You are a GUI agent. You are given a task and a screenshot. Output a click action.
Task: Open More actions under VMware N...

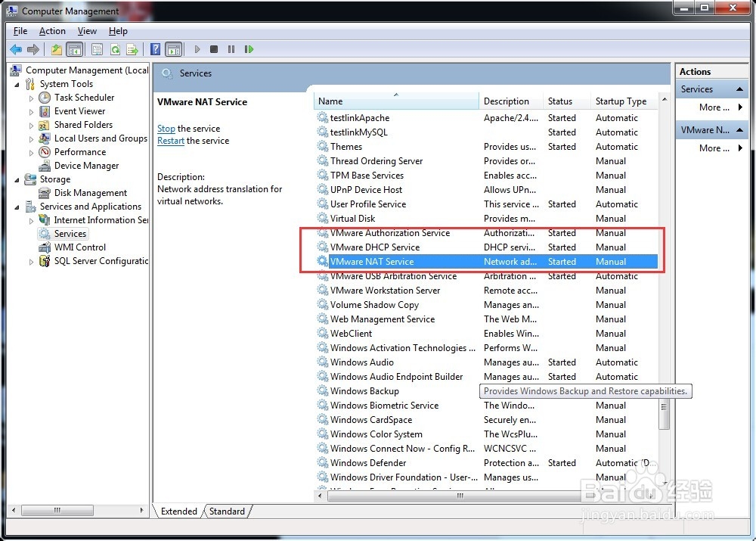(x=720, y=148)
